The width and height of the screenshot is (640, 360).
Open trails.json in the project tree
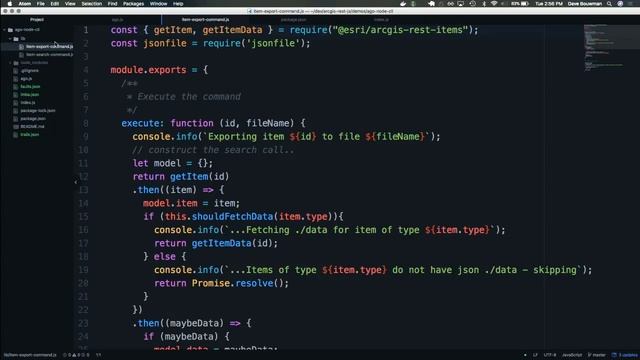(x=30, y=134)
